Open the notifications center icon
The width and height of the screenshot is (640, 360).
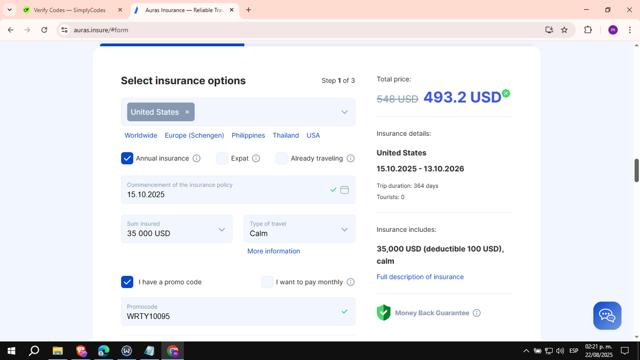(625, 351)
